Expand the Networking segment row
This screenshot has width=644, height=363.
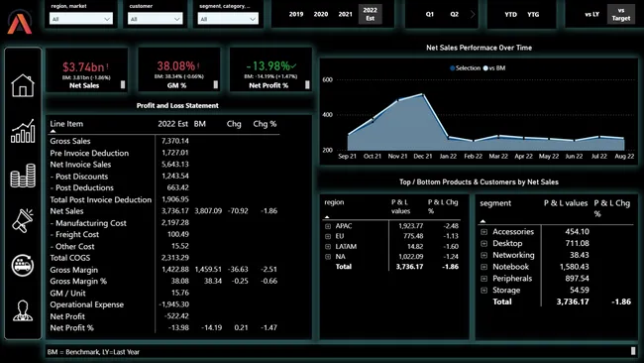[483, 255]
